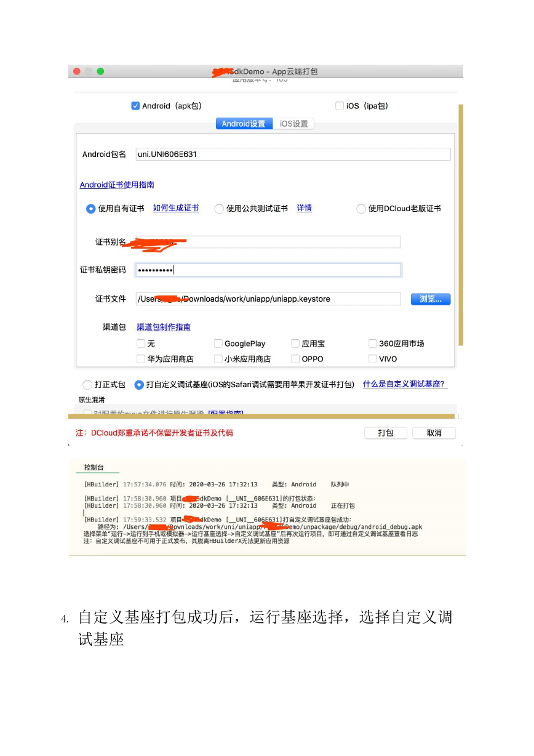
Task: Click the DCloud郑重承诺不保留开发者证书及代码 notice
Action: pos(154,433)
